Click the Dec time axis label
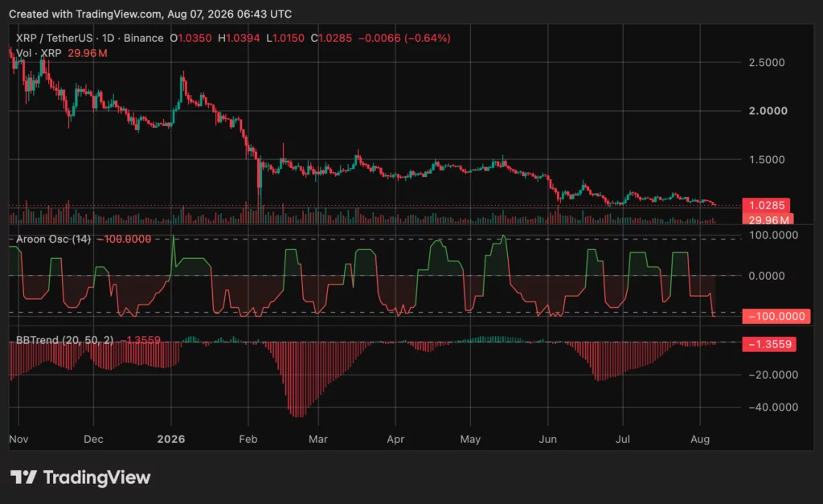Viewport: 823px width, 504px height. 93,439
